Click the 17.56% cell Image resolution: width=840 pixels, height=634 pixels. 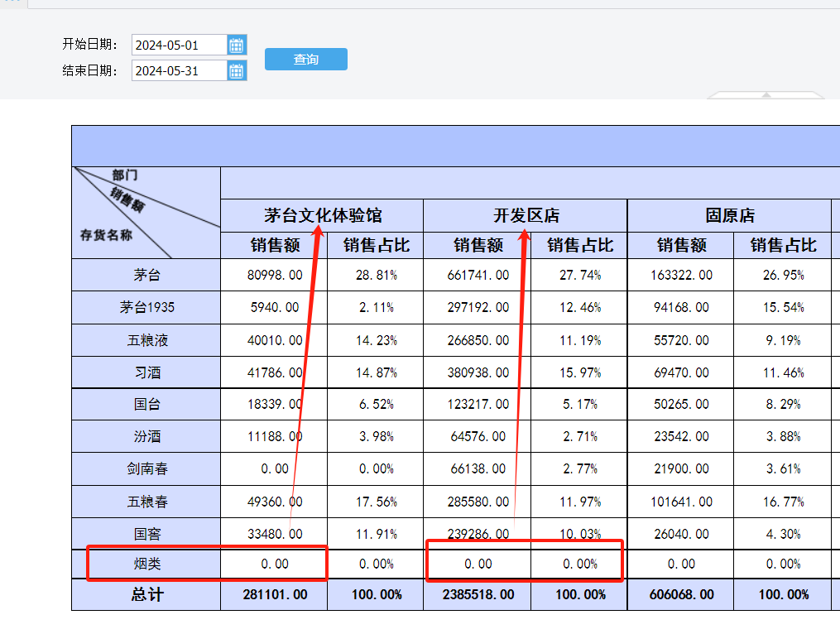coord(376,502)
